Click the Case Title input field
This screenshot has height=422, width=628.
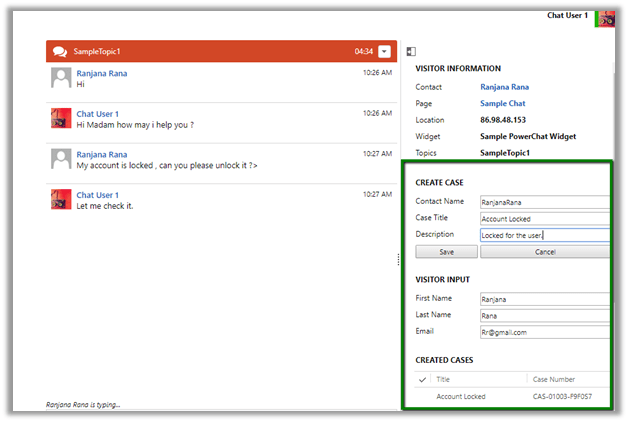pyautogui.click(x=544, y=218)
